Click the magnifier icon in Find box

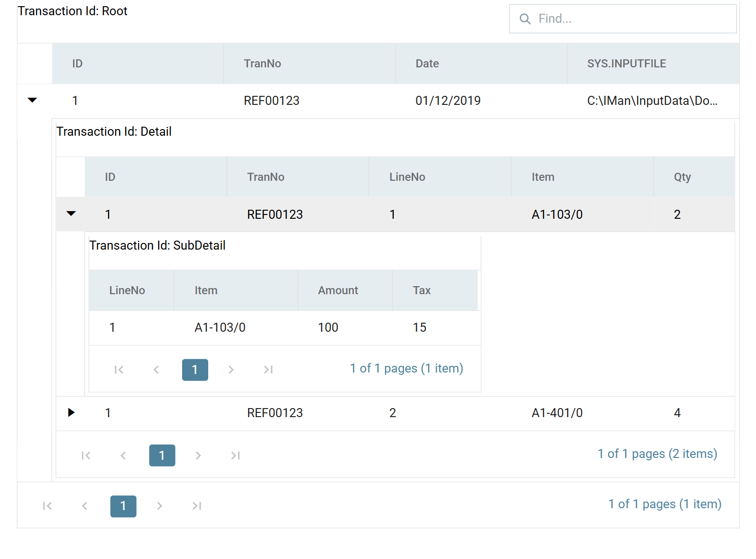click(x=525, y=19)
